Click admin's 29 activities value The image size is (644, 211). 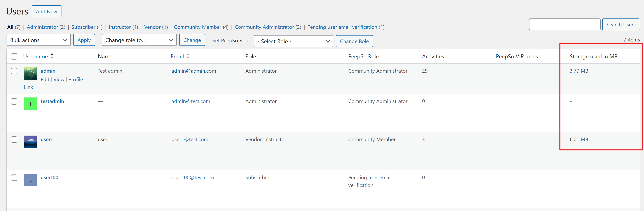click(x=425, y=71)
